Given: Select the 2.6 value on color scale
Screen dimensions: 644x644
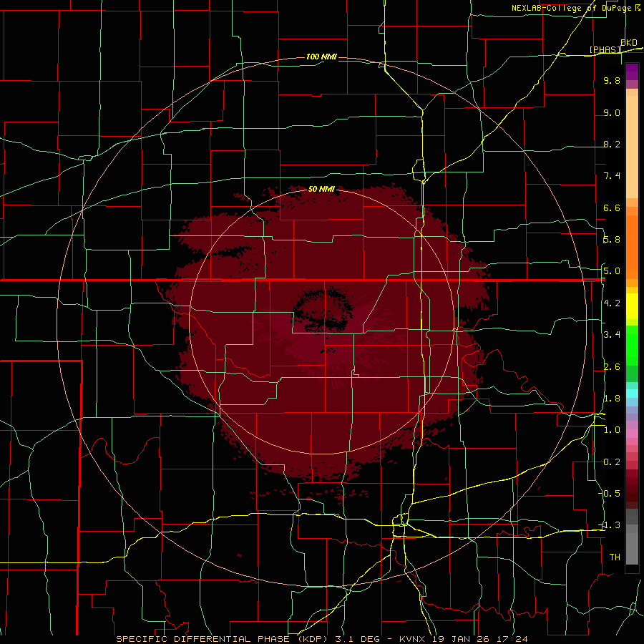Looking at the screenshot, I should (612, 367).
